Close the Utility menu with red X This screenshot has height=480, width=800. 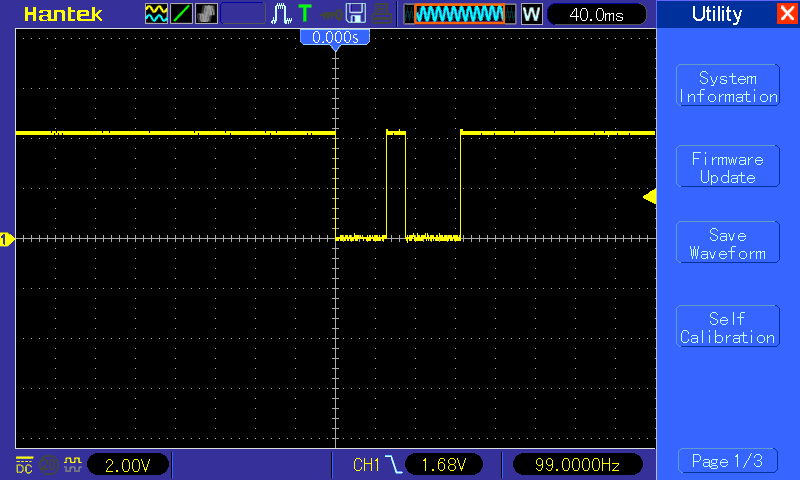[787, 13]
